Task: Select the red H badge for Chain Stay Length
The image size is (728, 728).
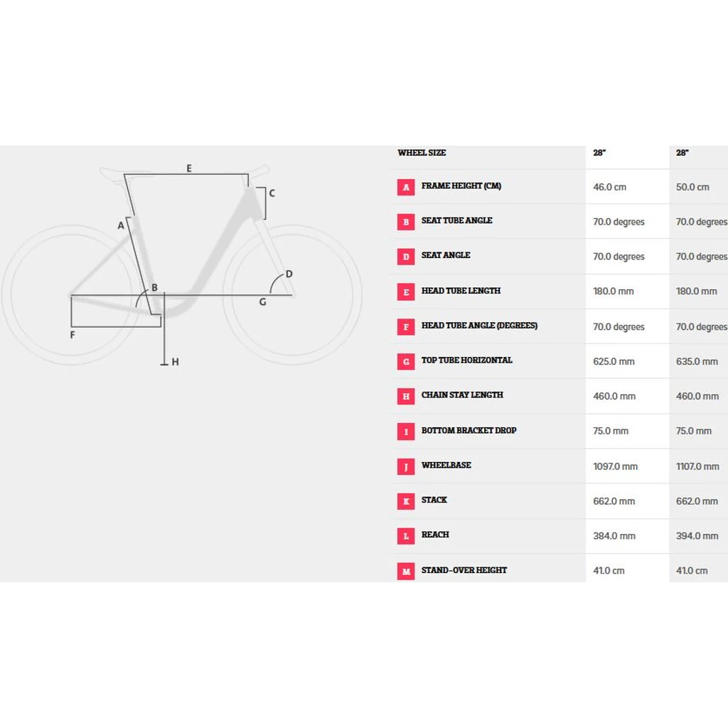Action: [x=406, y=396]
